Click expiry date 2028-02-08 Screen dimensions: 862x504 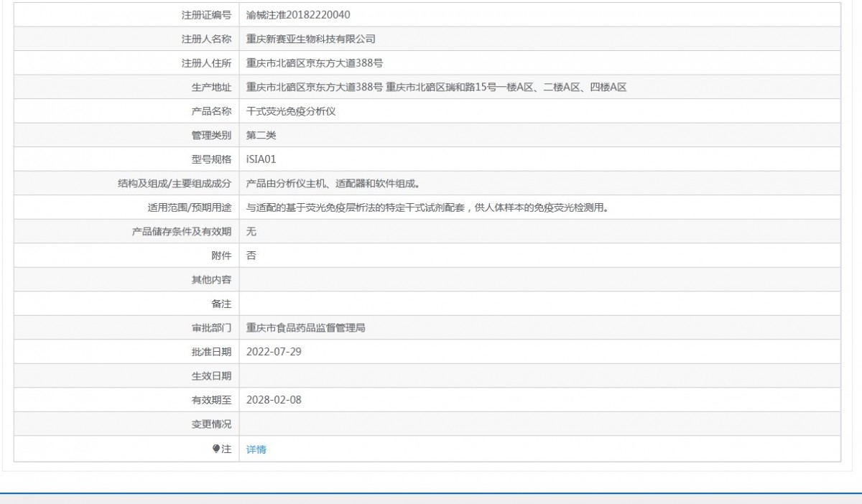point(274,400)
